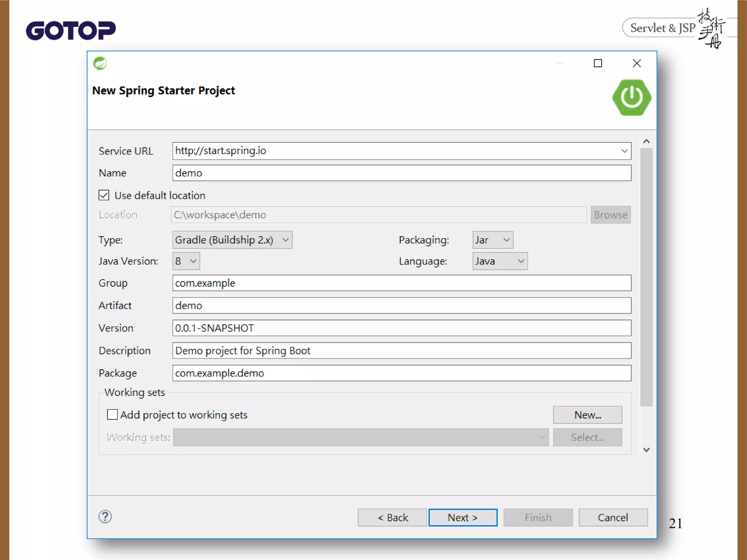Image resolution: width=747 pixels, height=560 pixels.
Task: Click the < Back button
Action: [x=392, y=517]
